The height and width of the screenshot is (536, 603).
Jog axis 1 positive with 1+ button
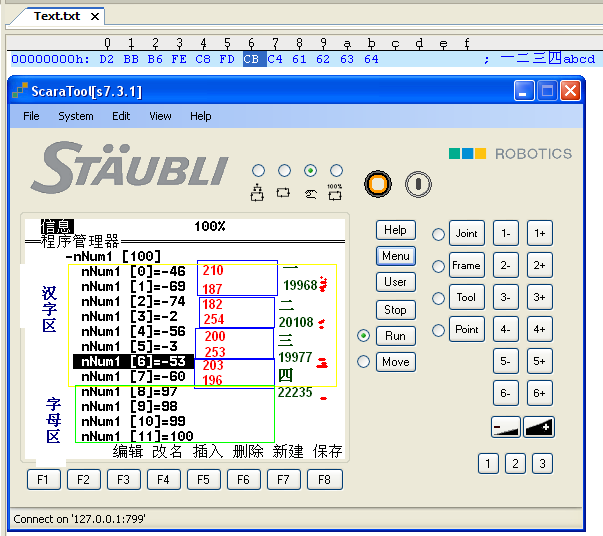tap(540, 233)
